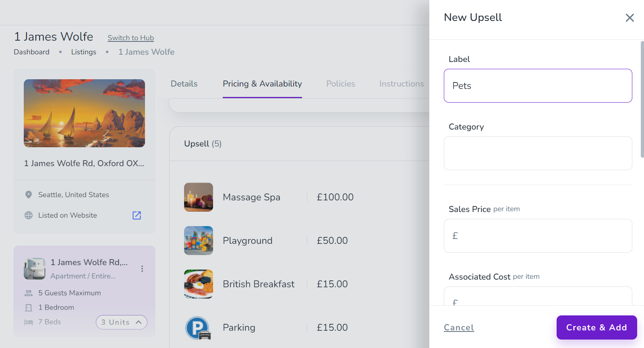Click the Massage Spa upsell thumbnail
The width and height of the screenshot is (644, 348).
[x=199, y=197]
